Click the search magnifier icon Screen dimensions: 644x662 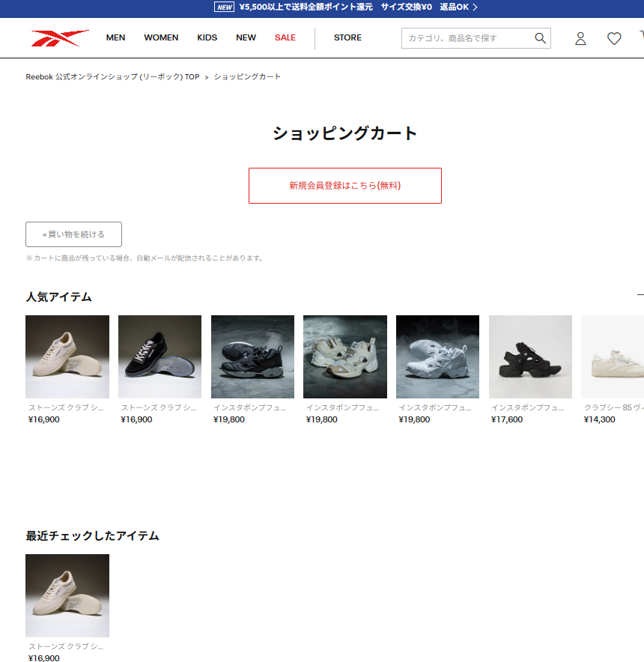[540, 38]
